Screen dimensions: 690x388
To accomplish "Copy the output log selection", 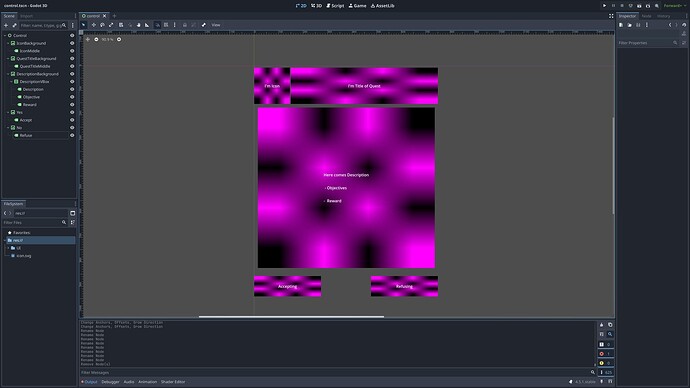I will 610,325.
